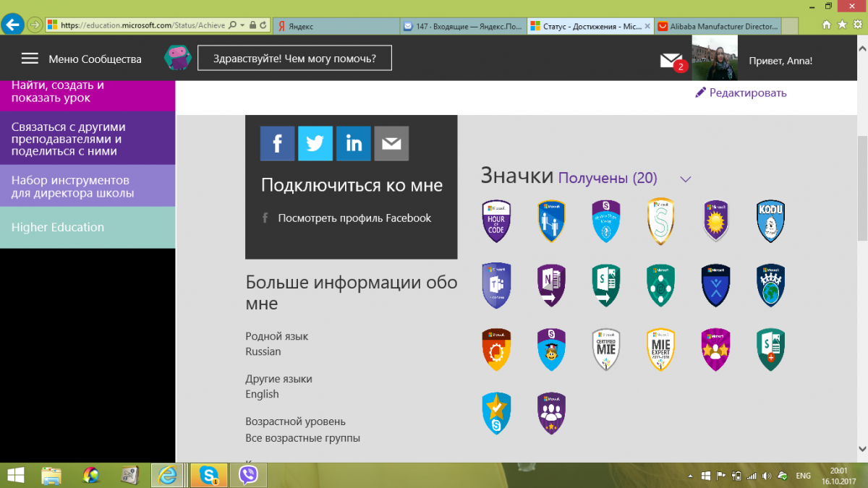Open the orange gear badge

(496, 350)
